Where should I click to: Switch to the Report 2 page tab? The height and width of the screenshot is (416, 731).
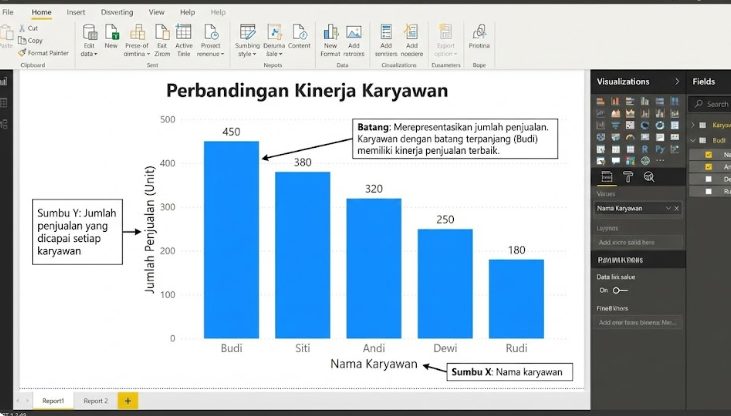coord(95,400)
